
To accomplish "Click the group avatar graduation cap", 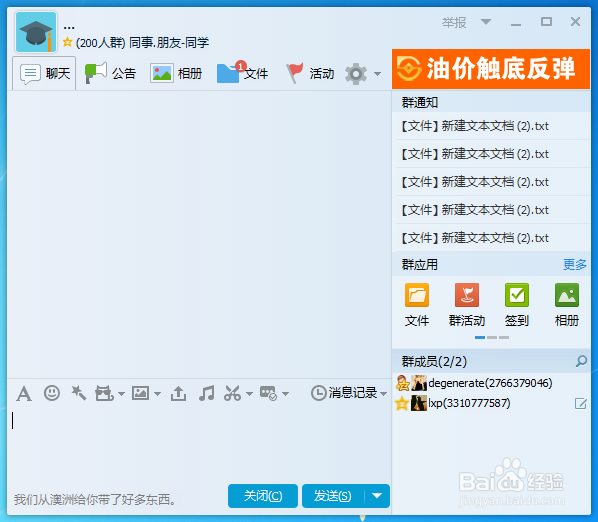I will [x=36, y=32].
